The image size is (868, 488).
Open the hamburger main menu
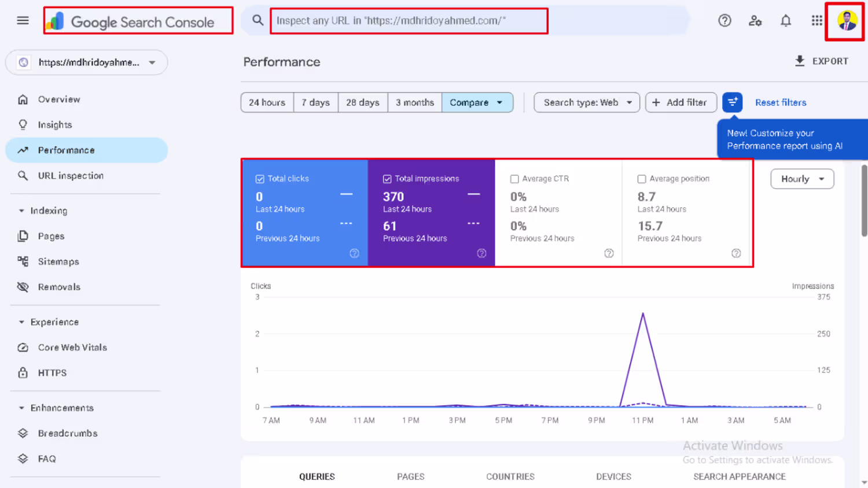23,21
